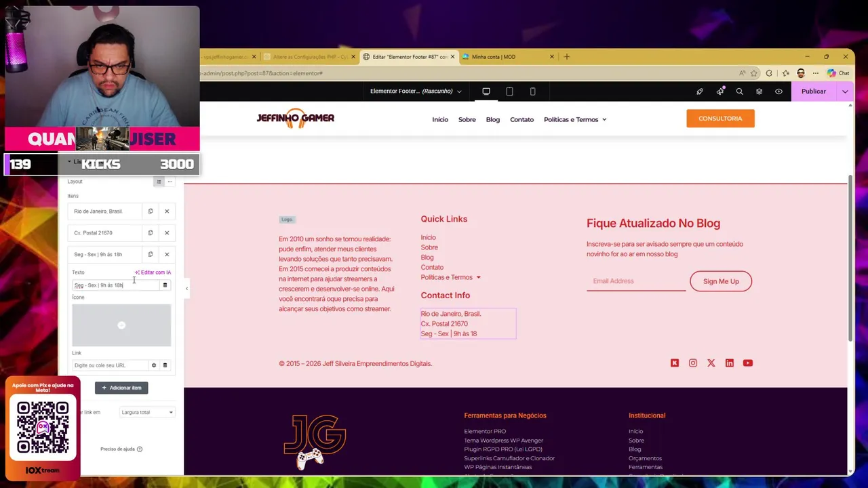Click Início in the header menu
868x488 pixels.
pyautogui.click(x=440, y=119)
